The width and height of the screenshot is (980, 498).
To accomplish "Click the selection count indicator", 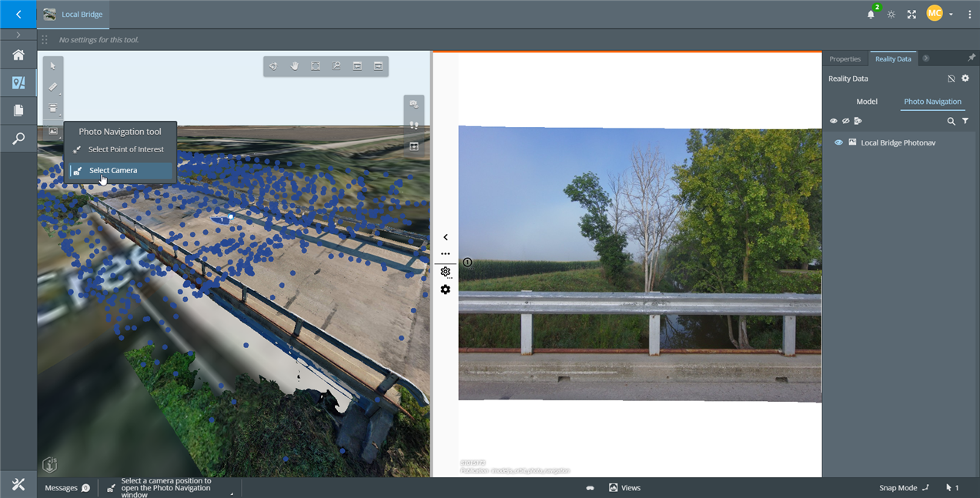I will (952, 488).
